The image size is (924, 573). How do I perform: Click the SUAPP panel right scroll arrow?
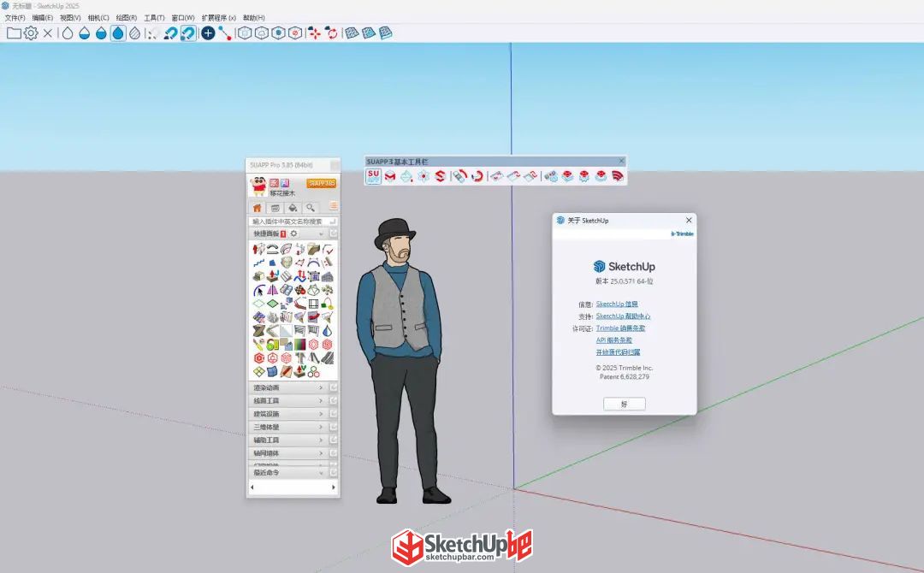point(334,487)
